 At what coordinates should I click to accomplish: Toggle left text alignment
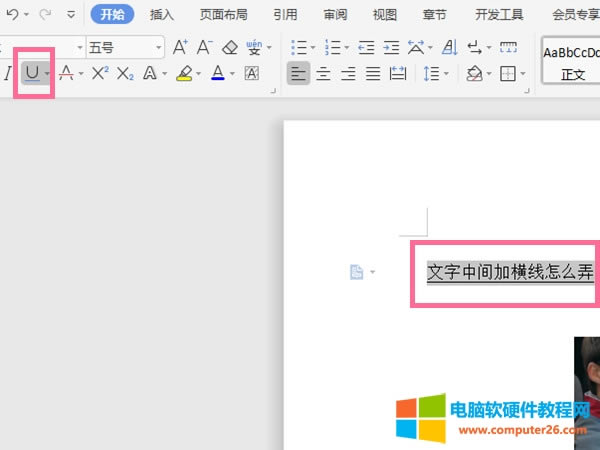[298, 73]
